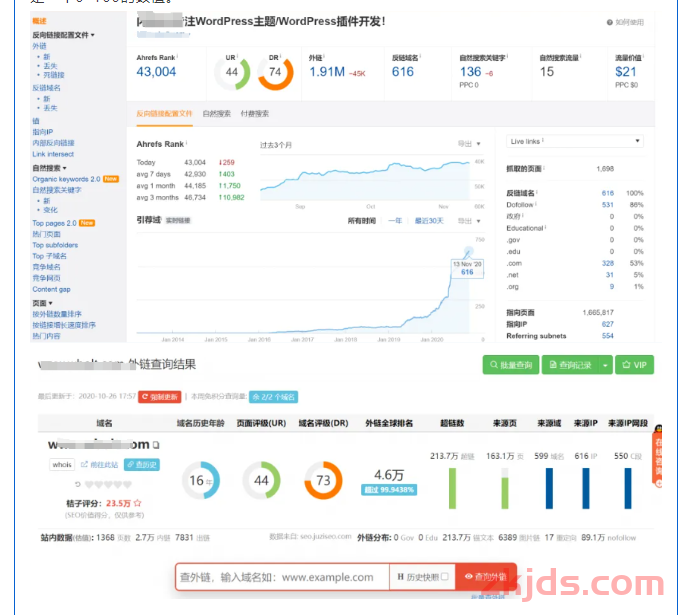Click the VIP button
Screen dimensions: 683x615
[x=634, y=365]
